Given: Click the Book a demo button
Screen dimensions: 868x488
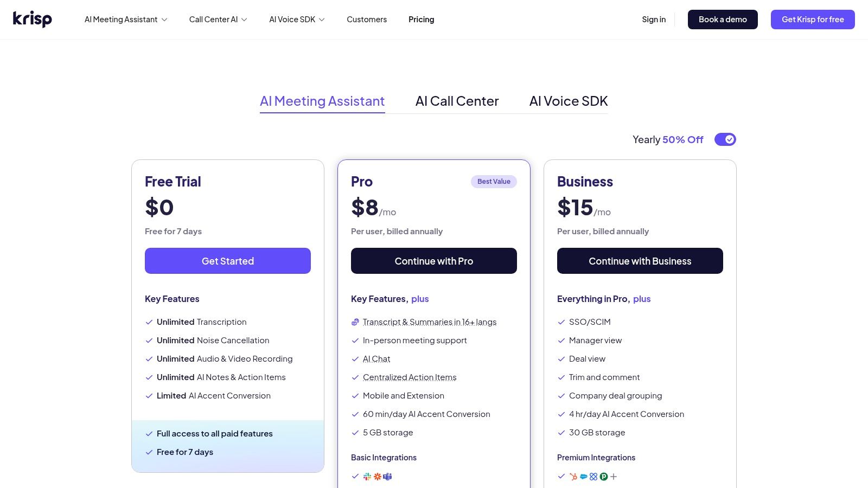Looking at the screenshot, I should (723, 20).
